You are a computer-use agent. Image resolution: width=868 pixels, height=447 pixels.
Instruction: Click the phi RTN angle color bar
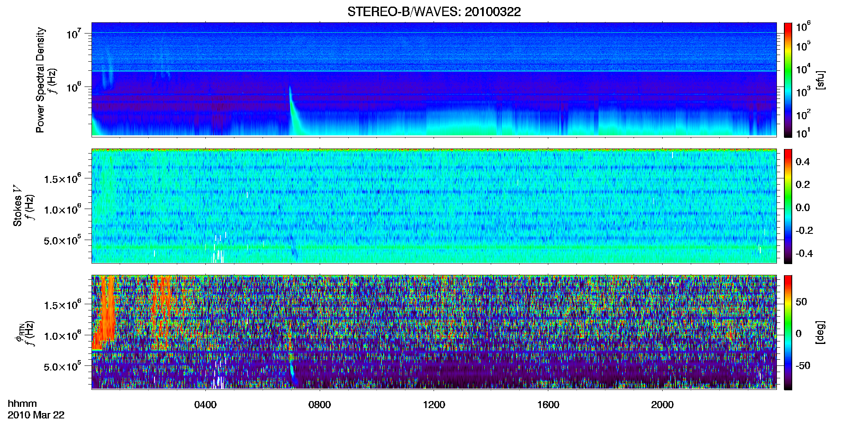click(788, 332)
